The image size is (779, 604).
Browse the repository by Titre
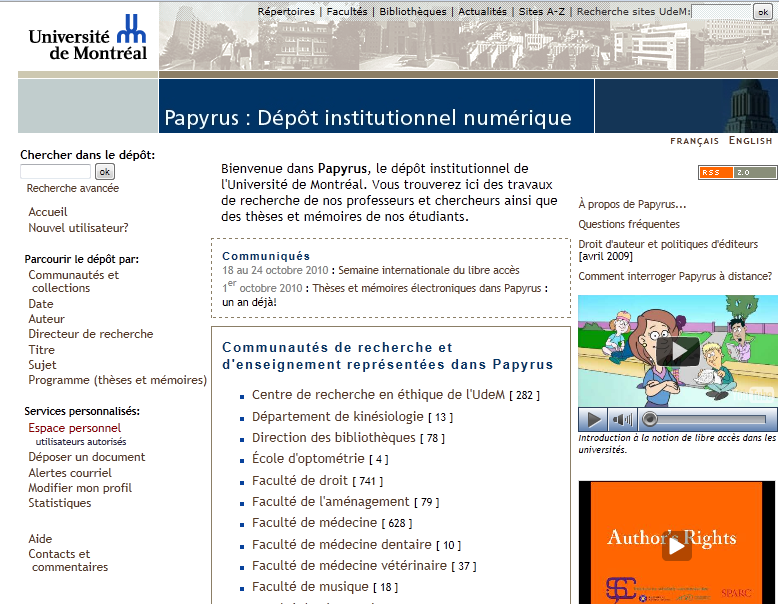[x=42, y=350]
